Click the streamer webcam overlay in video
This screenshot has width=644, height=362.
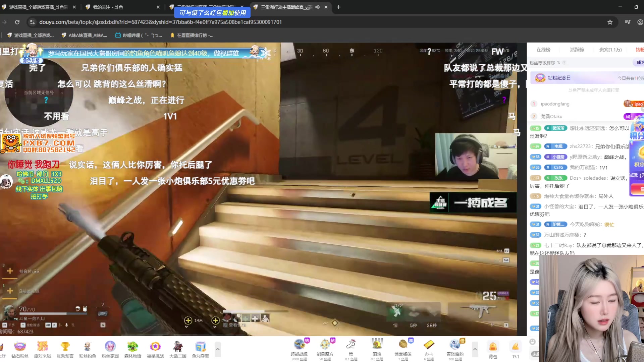coord(476,156)
